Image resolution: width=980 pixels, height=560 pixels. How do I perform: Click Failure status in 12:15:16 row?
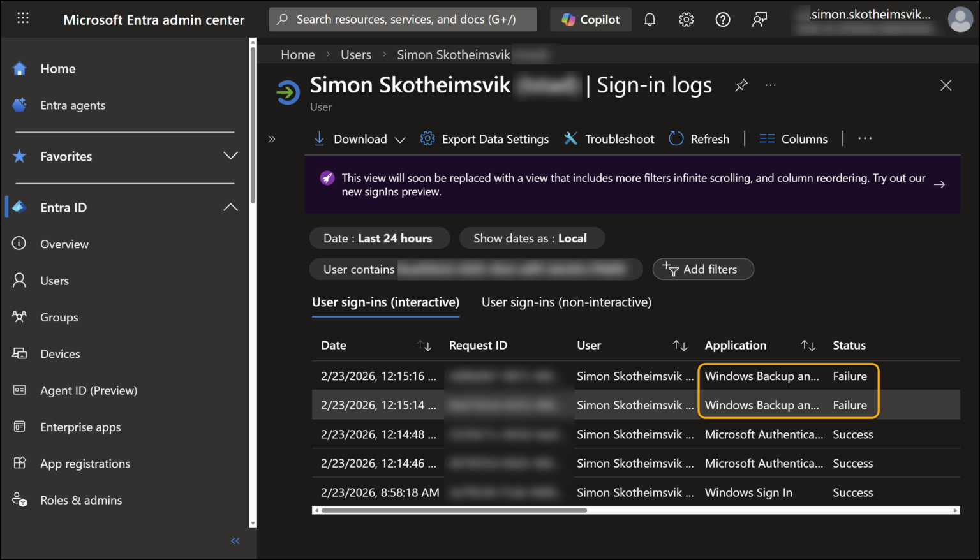point(850,376)
